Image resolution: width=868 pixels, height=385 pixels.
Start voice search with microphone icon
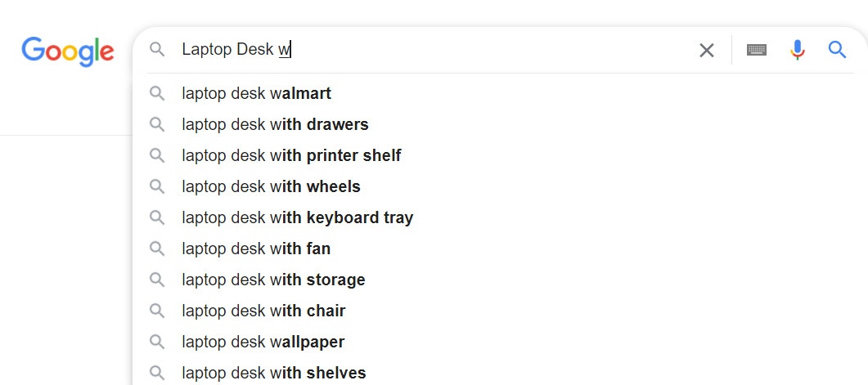click(x=797, y=51)
